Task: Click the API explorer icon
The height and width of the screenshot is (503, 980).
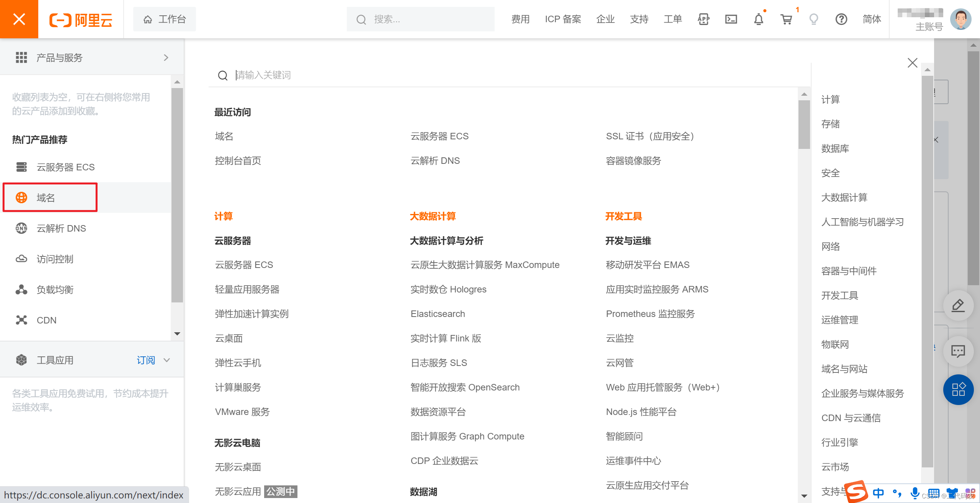Action: pos(703,19)
